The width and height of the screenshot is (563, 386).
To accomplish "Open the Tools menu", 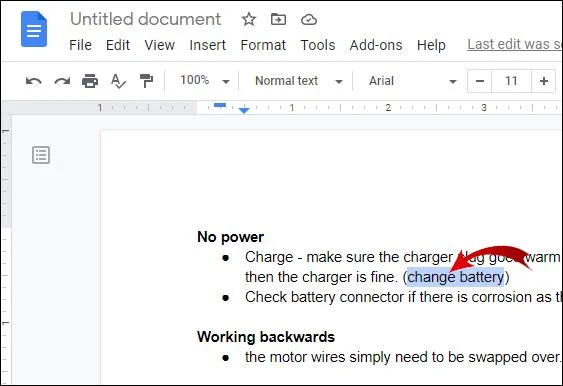I will point(318,45).
